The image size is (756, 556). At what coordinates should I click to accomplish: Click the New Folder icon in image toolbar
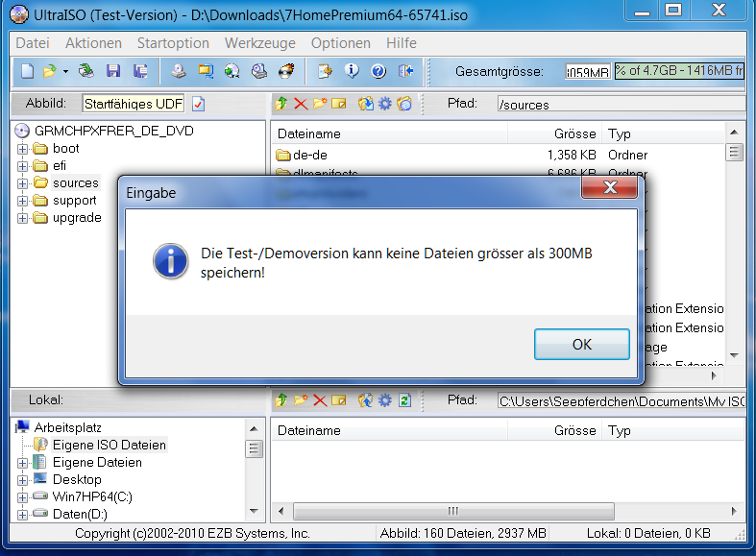click(320, 103)
